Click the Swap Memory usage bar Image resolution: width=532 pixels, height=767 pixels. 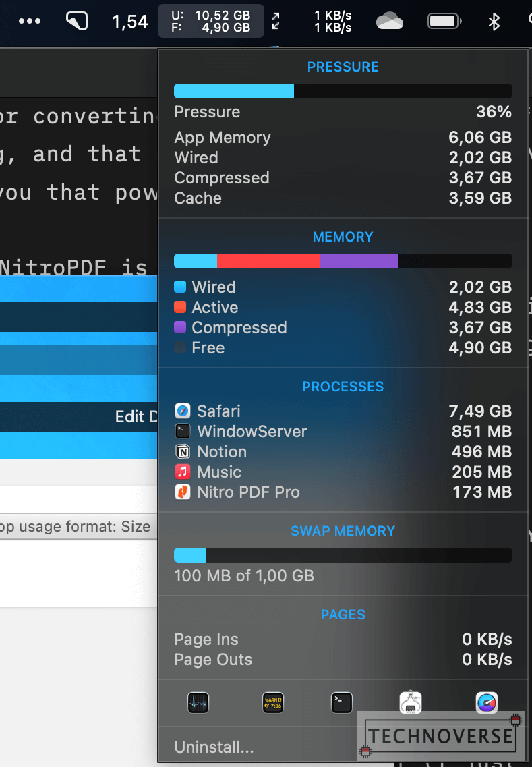point(343,555)
